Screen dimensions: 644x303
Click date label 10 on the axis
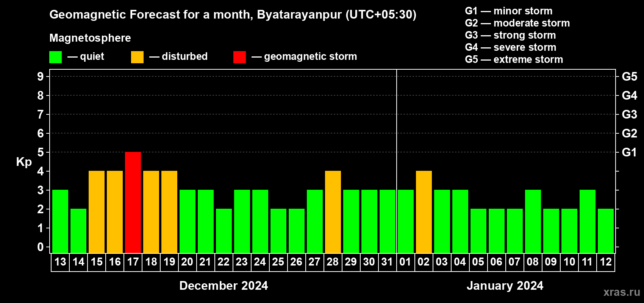click(x=569, y=262)
